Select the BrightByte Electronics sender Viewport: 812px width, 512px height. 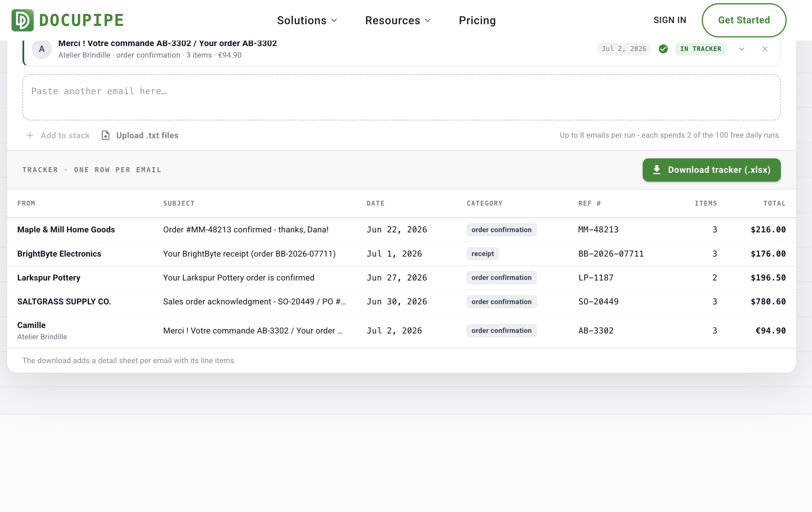click(59, 254)
